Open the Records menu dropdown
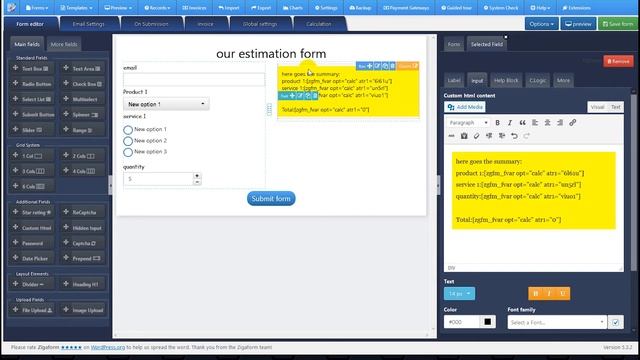 (x=157, y=8)
